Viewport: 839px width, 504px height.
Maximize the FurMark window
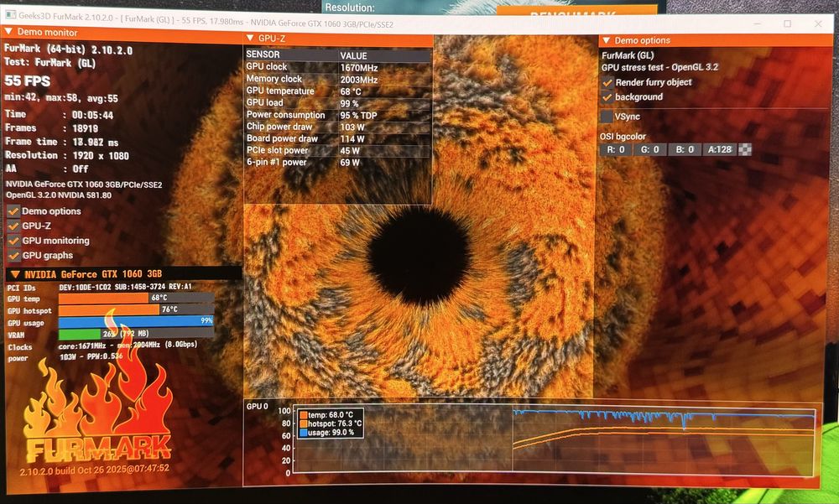click(787, 23)
